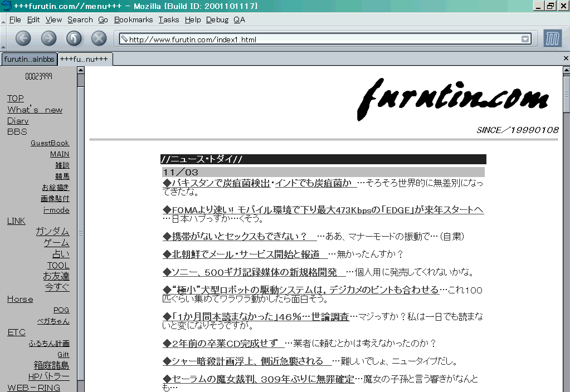570x392 pixels.
Task: Open the インドでも炭疽菌か news link
Action: pyautogui.click(x=315, y=183)
